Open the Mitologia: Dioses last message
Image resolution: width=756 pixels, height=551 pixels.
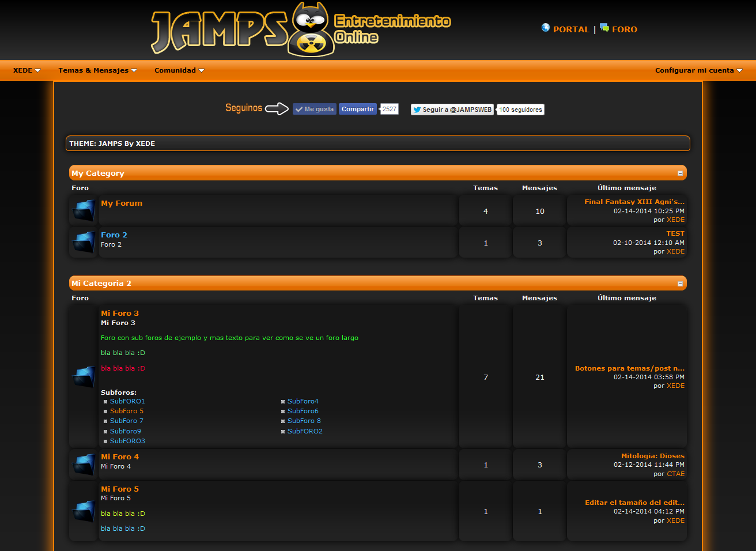coord(652,456)
